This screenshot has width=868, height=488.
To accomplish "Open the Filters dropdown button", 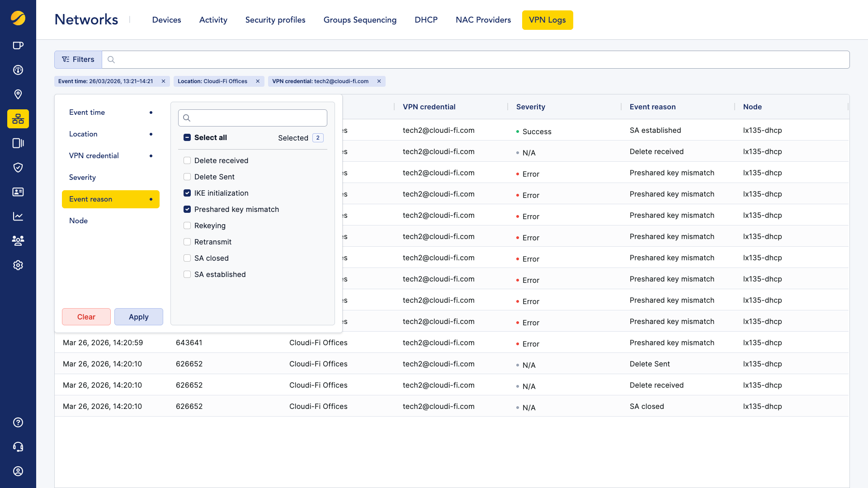I will 78,60.
